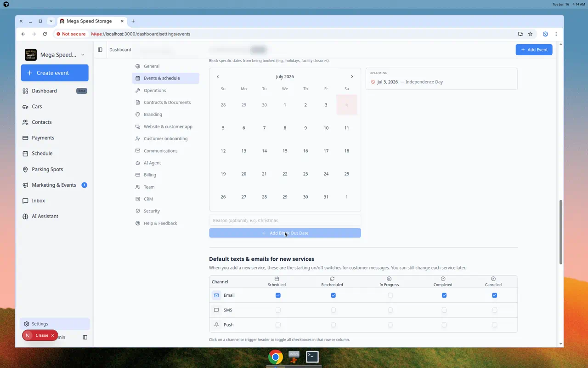Uncheck Email Scheduled checkbox
Image resolution: width=588 pixels, height=368 pixels.
point(278,295)
